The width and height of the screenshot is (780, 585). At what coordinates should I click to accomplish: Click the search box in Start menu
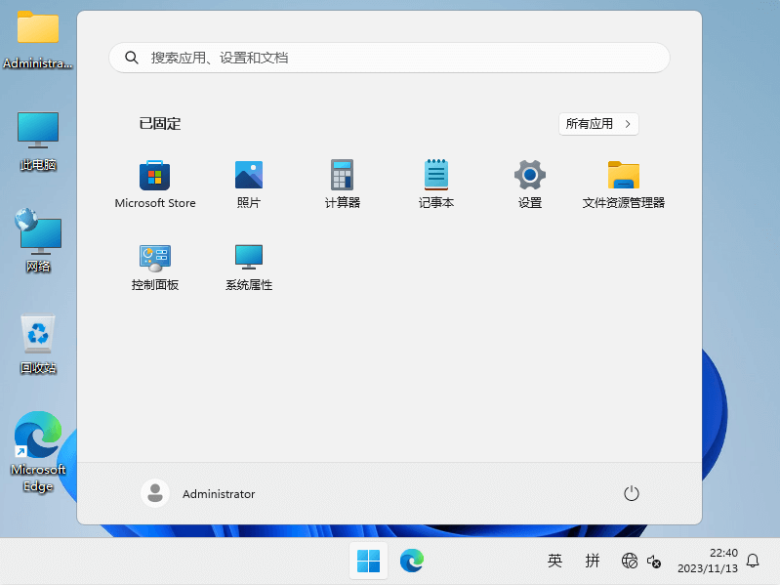[390, 58]
